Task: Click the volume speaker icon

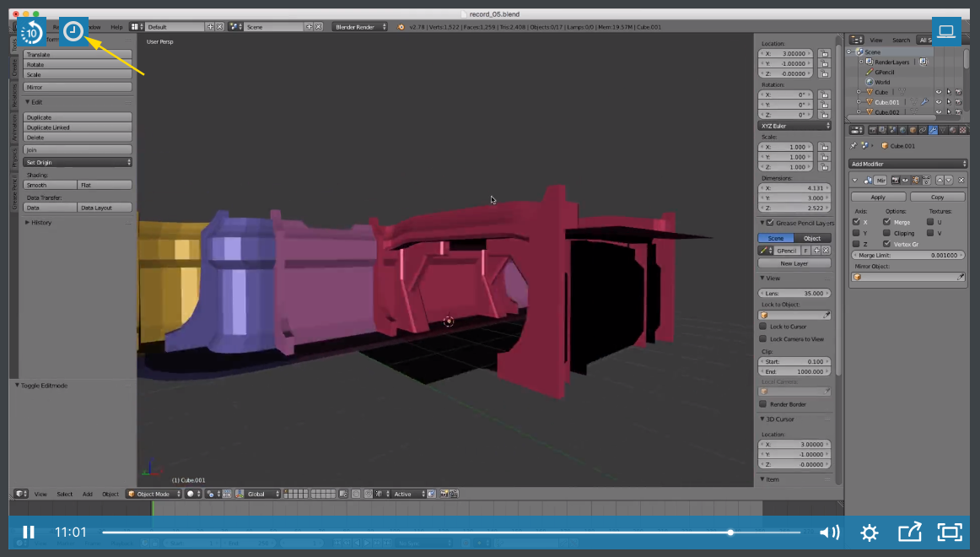Action: (829, 533)
